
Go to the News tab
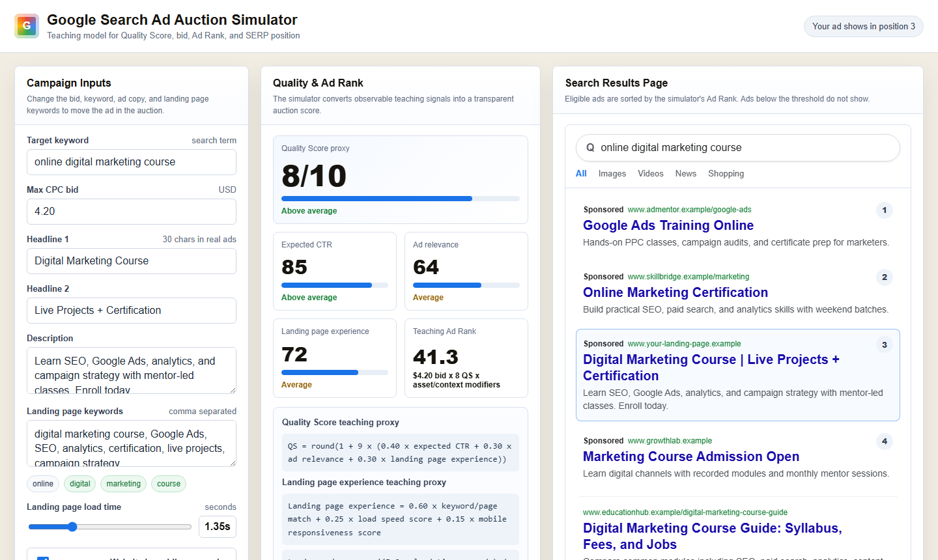686,174
